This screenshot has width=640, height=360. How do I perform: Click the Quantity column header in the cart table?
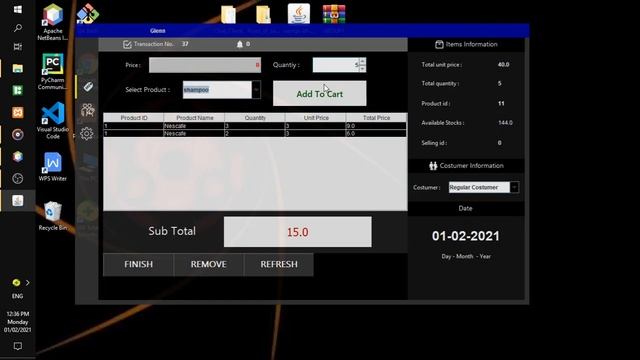[x=255, y=118]
